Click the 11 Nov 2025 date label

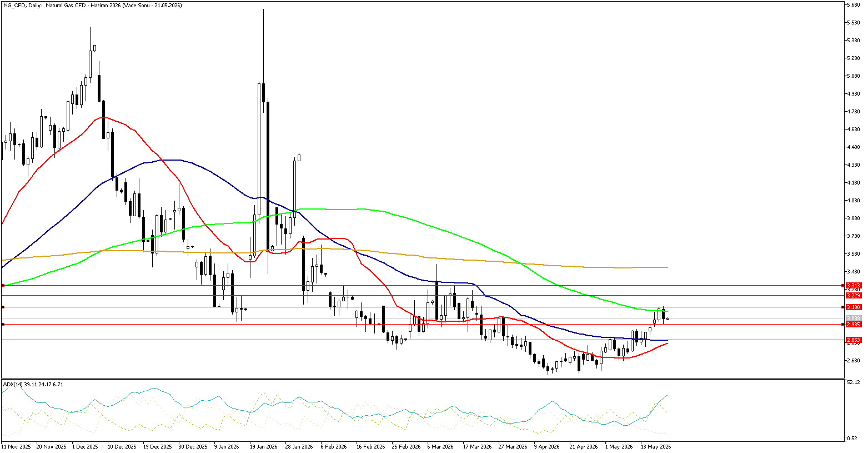click(17, 446)
